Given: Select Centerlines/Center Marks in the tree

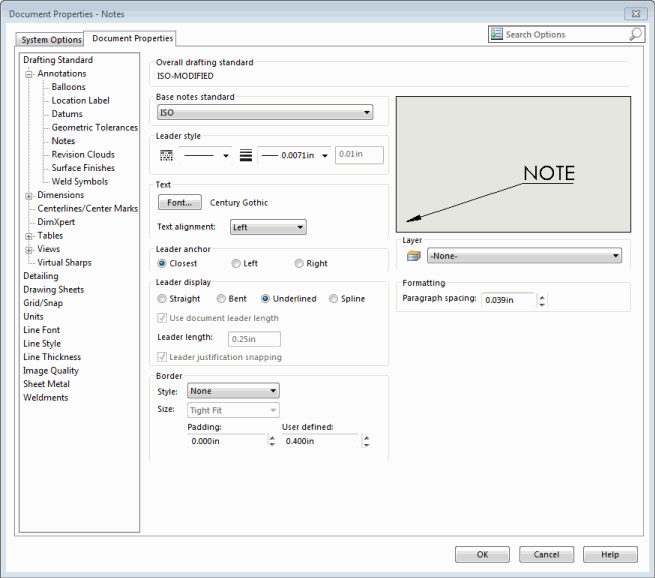Looking at the screenshot, I should (x=88, y=208).
